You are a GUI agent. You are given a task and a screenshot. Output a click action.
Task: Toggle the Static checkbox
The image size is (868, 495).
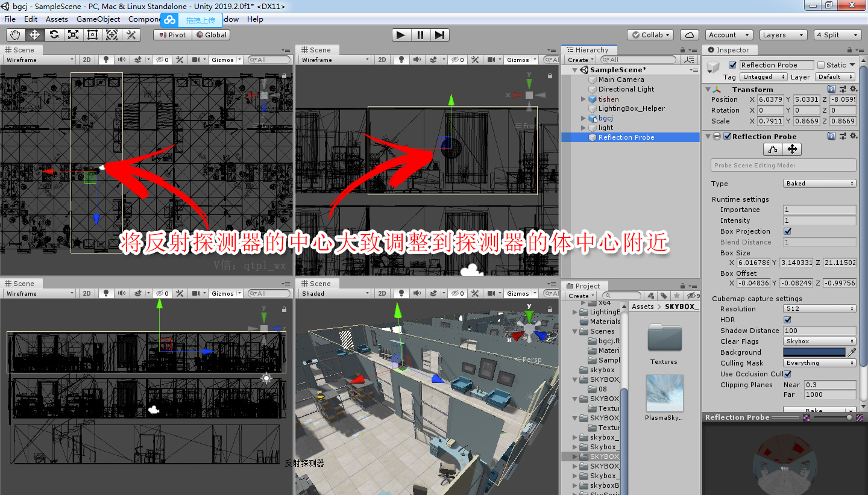820,65
